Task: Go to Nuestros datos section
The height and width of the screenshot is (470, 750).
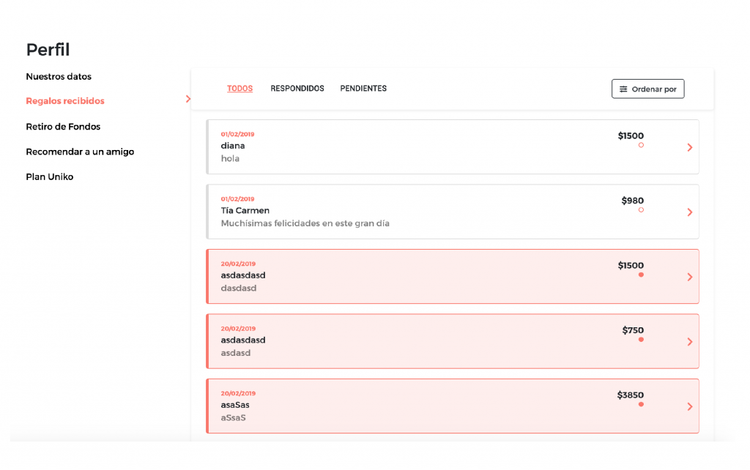Action: pos(58,77)
